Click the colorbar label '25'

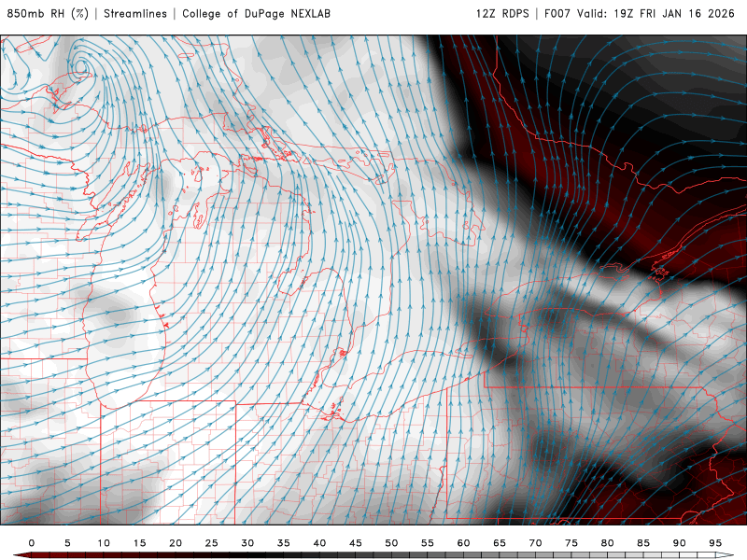[x=212, y=543]
